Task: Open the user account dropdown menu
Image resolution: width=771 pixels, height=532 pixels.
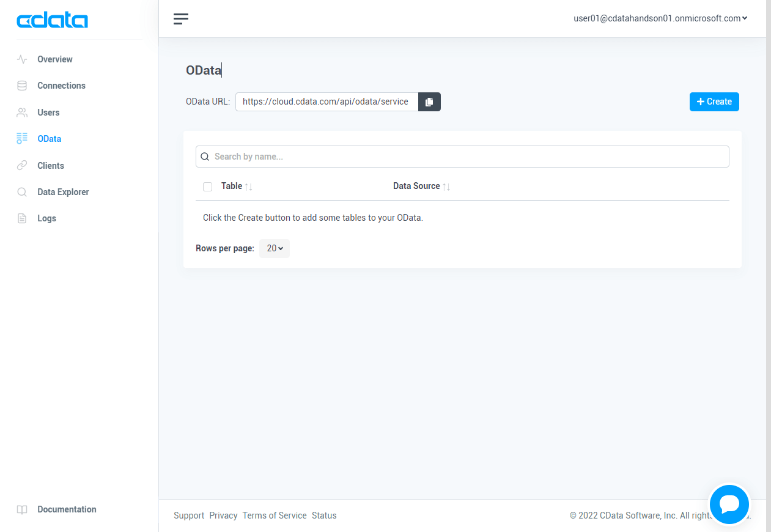Action: [660, 18]
